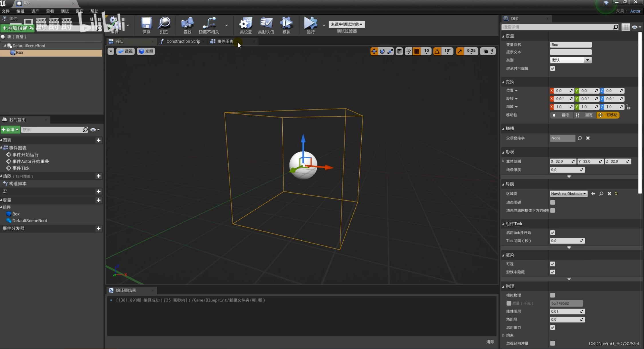The height and width of the screenshot is (349, 644).
Task: Compile the blueprint
Action: point(114,25)
